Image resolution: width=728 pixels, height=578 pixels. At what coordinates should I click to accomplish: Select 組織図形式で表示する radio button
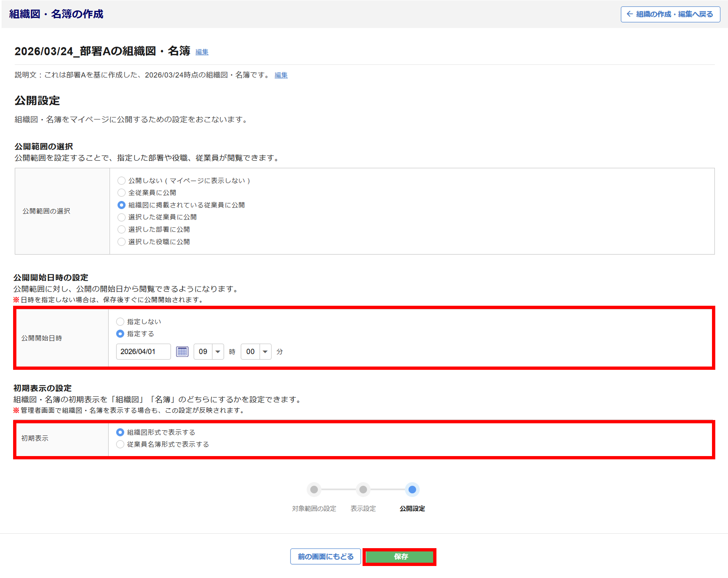[x=120, y=432]
